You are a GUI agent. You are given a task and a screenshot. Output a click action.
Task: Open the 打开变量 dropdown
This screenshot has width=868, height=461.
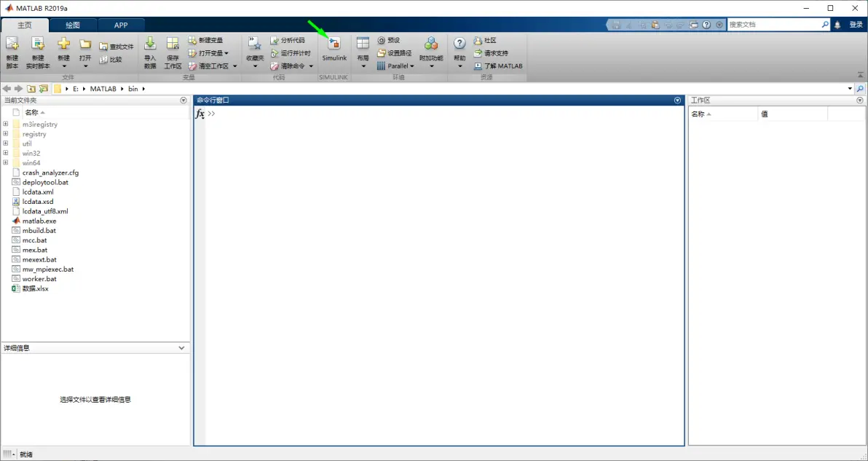[209, 53]
